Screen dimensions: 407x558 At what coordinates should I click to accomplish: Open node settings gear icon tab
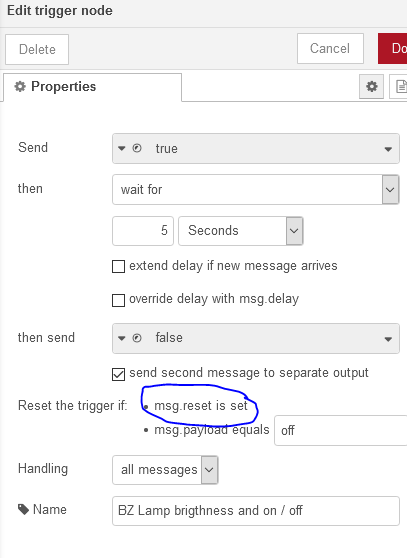click(371, 86)
